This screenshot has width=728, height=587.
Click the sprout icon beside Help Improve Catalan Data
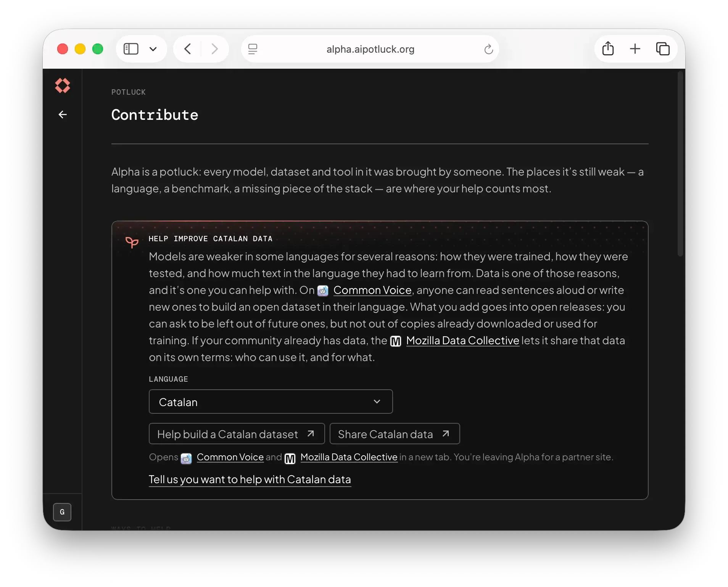coord(132,242)
